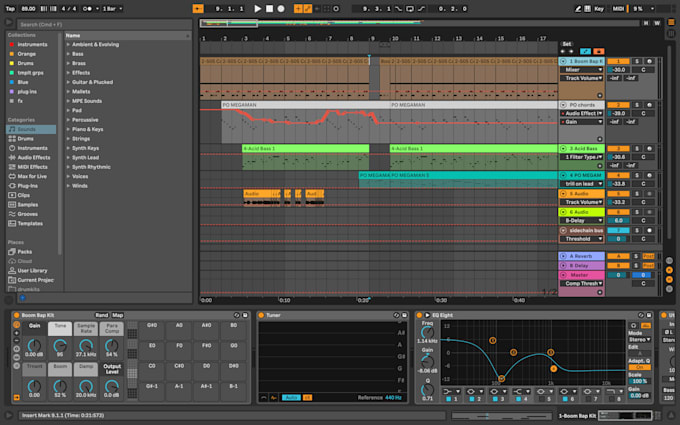The image size is (680, 425).
Task: Toggle the Tuner device activator
Action: 261,315
